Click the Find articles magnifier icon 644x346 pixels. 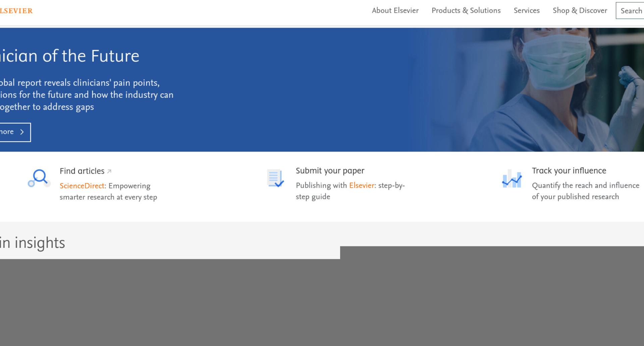39,178
